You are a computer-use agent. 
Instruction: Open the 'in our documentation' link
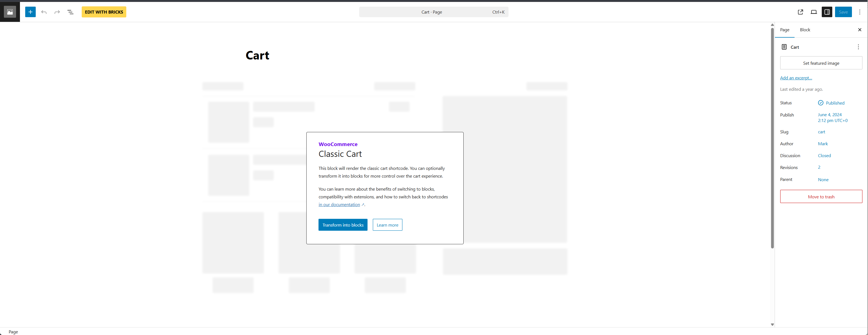339,205
